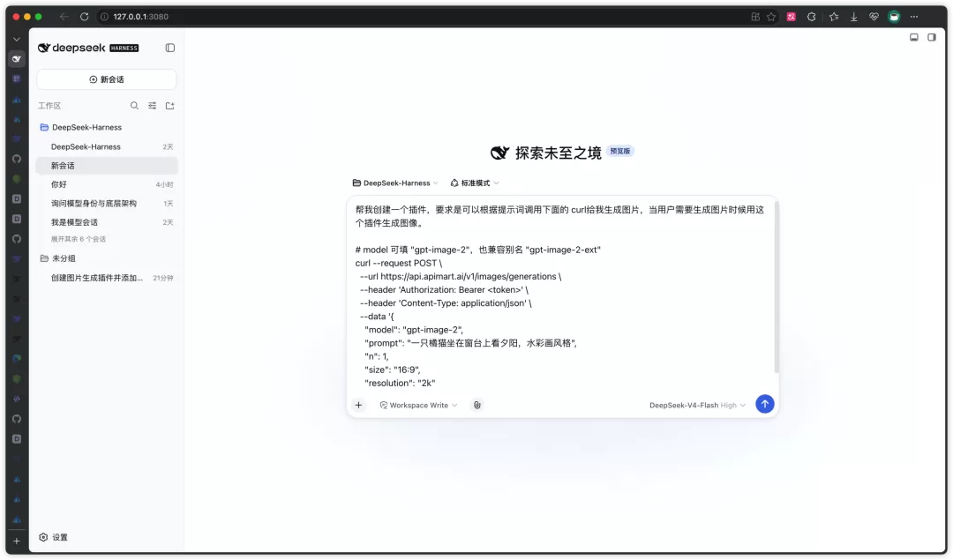Image resolution: width=953 pixels, height=560 pixels.
Task: Select the active DeepSeek vertical tab
Action: [17, 59]
